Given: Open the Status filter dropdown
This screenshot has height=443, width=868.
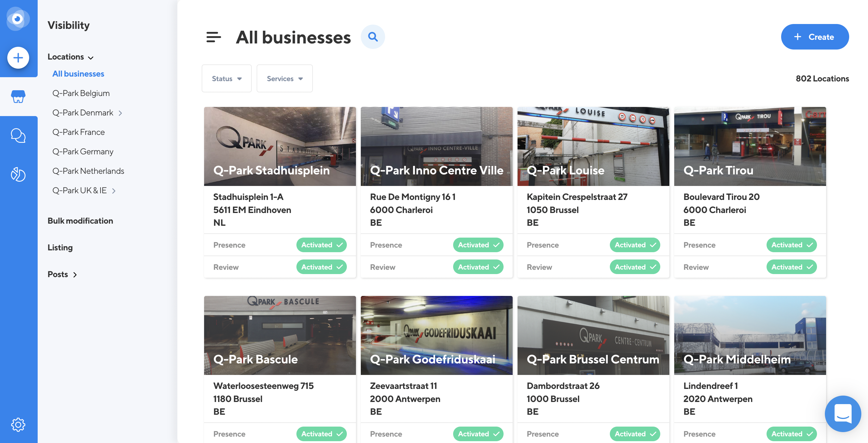Looking at the screenshot, I should (x=227, y=79).
